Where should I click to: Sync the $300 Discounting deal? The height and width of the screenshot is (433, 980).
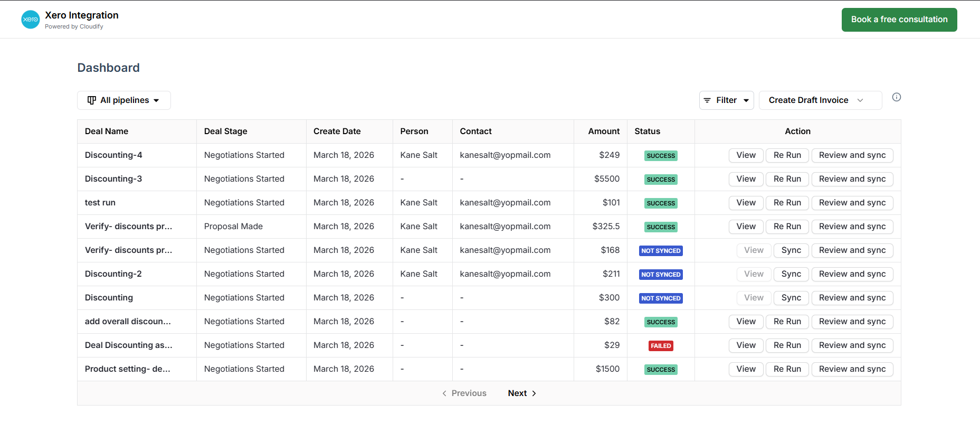791,298
